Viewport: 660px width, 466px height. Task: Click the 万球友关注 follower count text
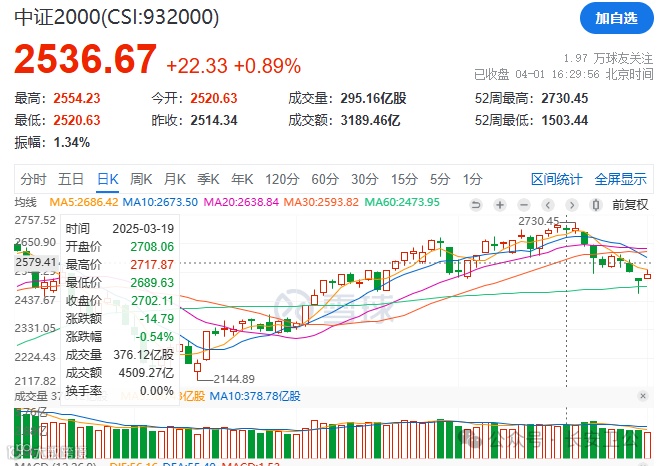click(608, 58)
